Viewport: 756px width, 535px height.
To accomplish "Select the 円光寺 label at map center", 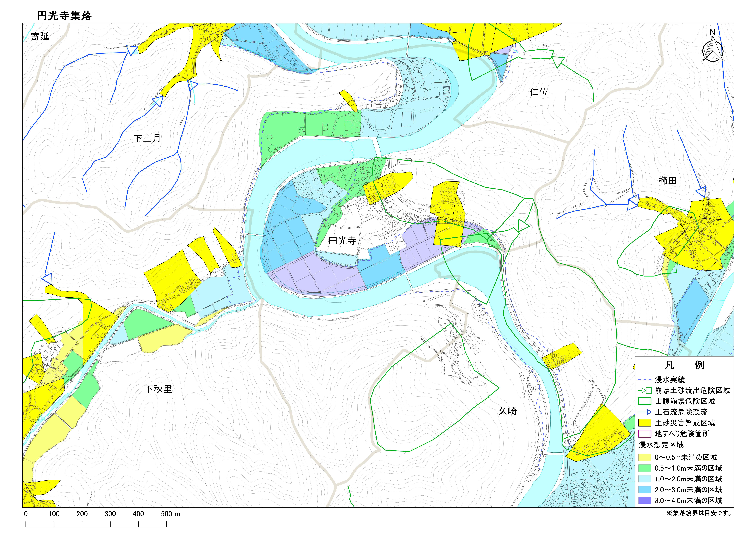I will [x=342, y=241].
